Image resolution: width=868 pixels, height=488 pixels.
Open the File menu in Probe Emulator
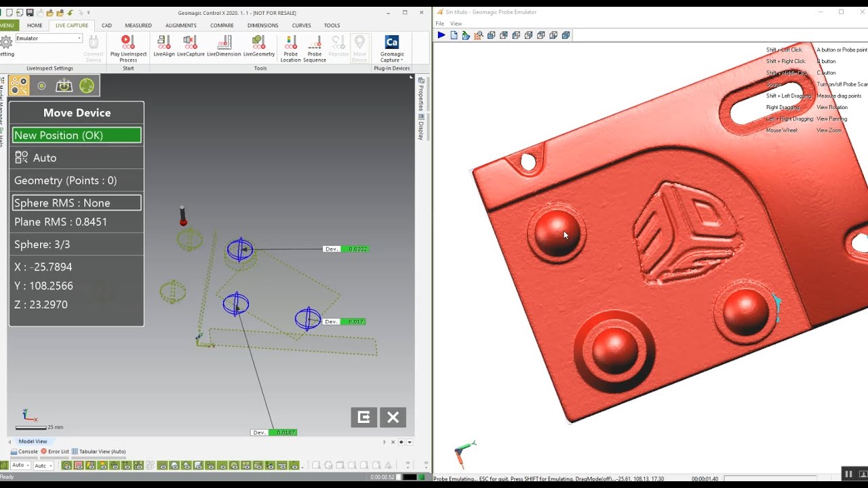tap(439, 24)
